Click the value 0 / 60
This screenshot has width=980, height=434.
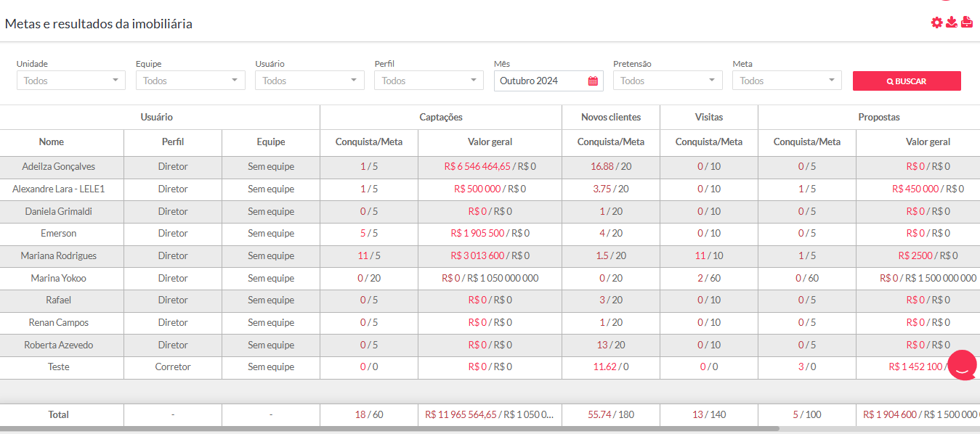point(807,278)
